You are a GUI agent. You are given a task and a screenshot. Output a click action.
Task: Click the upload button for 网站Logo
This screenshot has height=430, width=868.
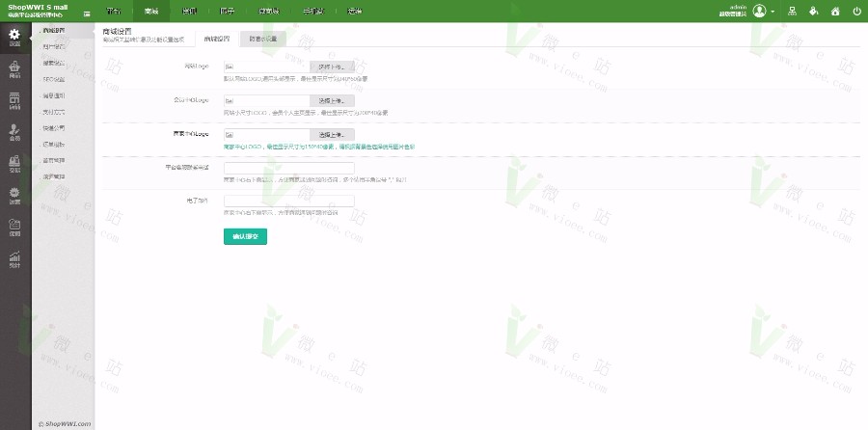[x=332, y=67]
